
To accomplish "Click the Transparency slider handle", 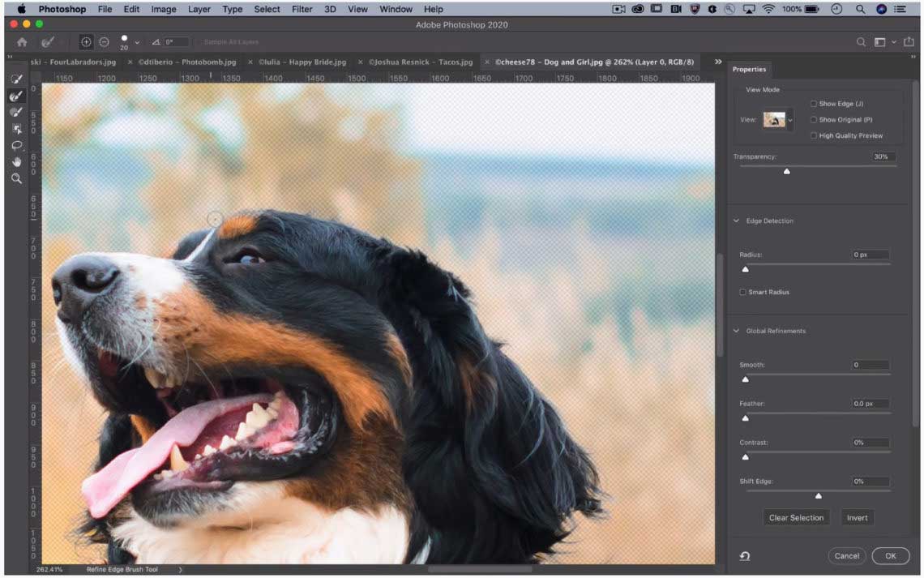I will [786, 171].
